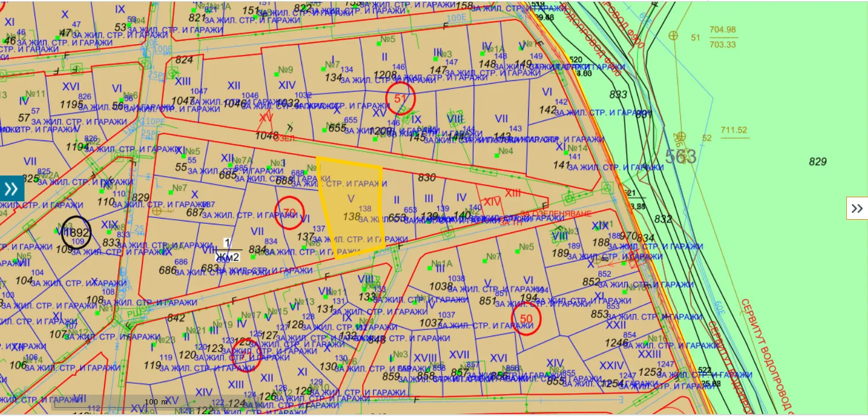Click the red circled block number 70

289,212
